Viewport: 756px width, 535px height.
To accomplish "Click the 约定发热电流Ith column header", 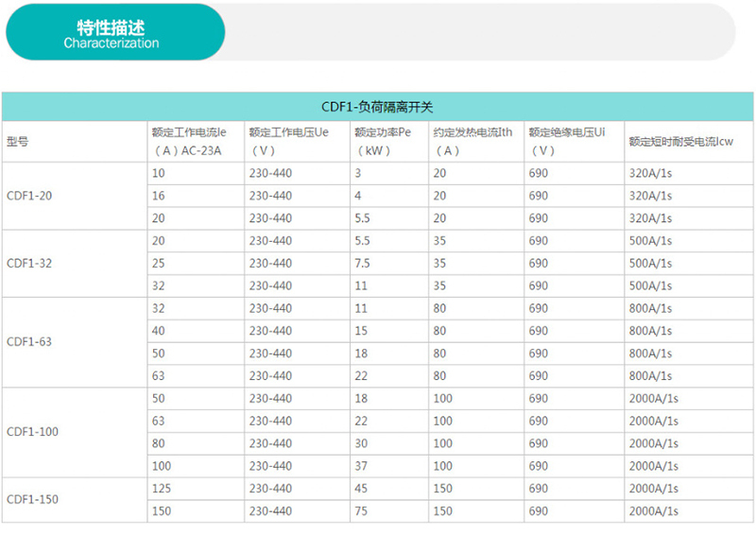I will tap(476, 142).
